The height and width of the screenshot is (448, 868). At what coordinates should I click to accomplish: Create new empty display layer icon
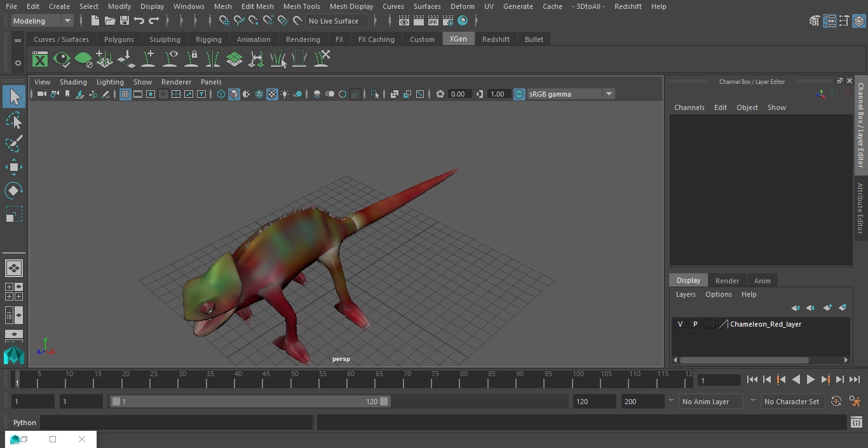point(827,308)
